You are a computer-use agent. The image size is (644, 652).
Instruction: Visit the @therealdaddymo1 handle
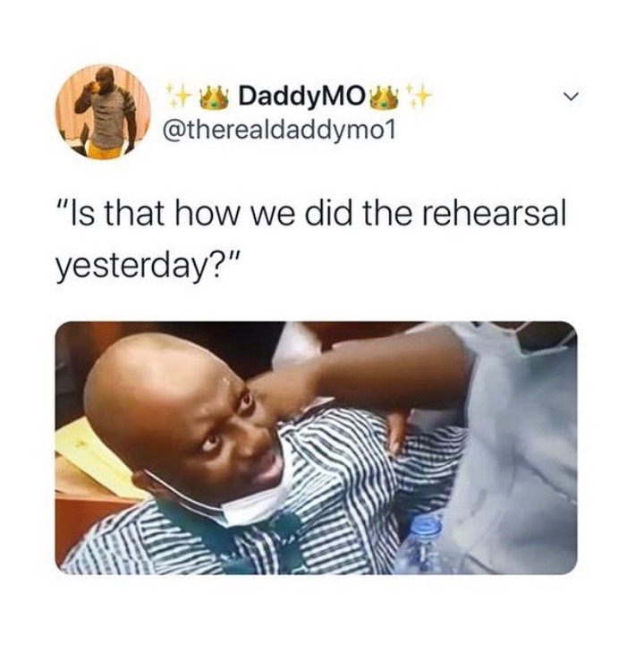[278, 132]
